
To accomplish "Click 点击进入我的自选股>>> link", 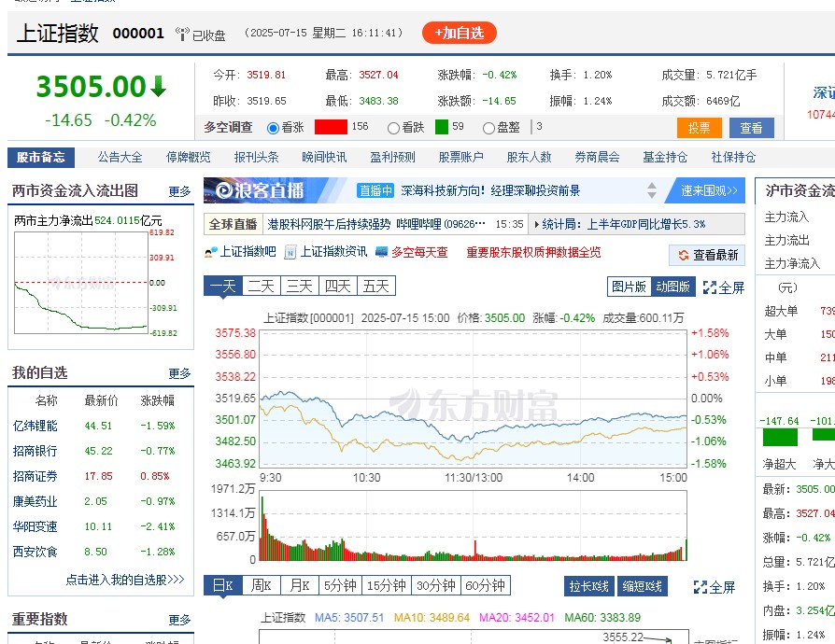I will pyautogui.click(x=125, y=580).
